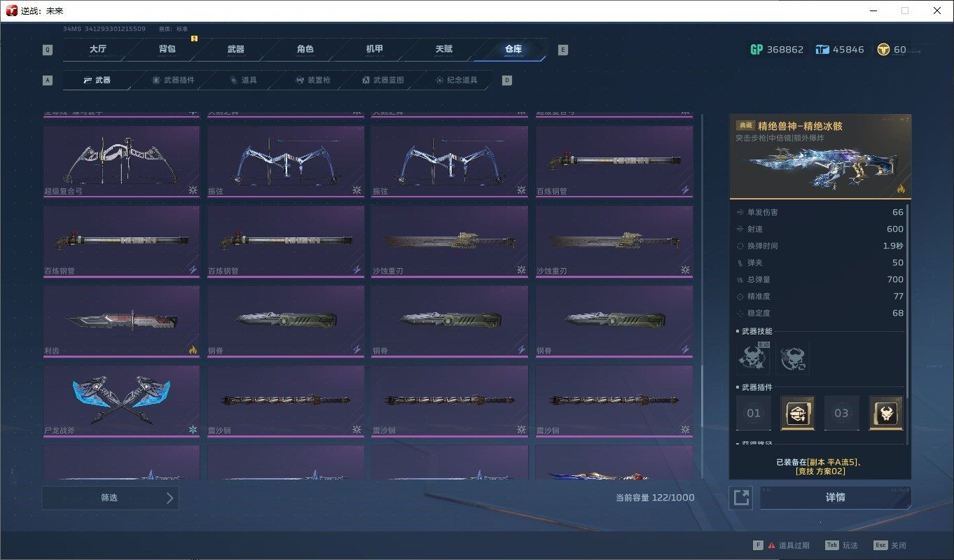Switch to the 天赋 tab
Viewport: 954px width, 560px height.
coord(443,50)
